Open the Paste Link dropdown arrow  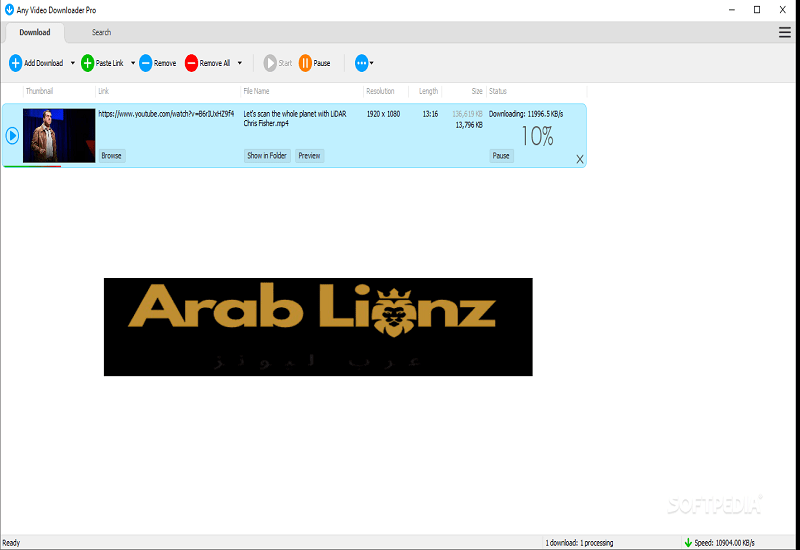[133, 63]
